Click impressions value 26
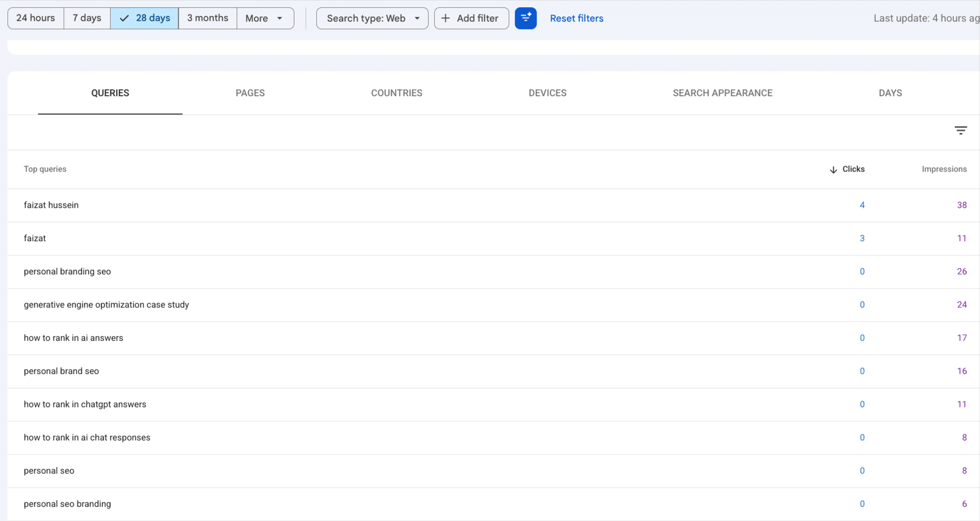Viewport: 980px width, 521px height. pos(962,272)
